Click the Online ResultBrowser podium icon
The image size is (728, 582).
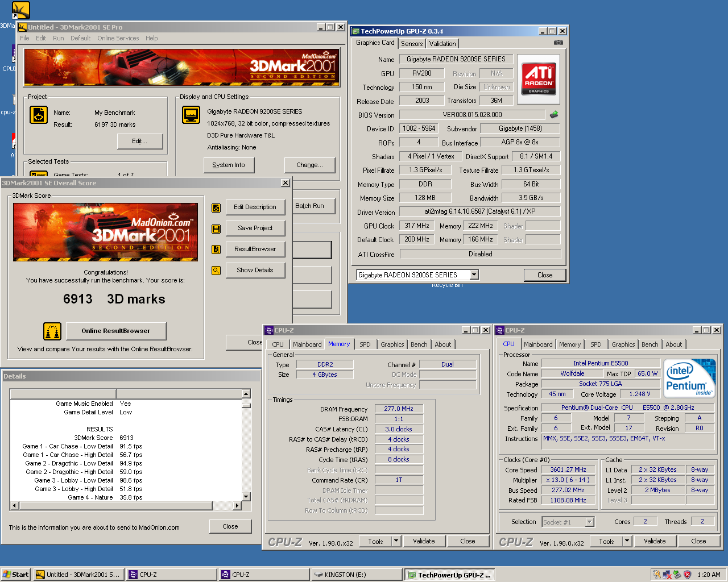pos(52,331)
